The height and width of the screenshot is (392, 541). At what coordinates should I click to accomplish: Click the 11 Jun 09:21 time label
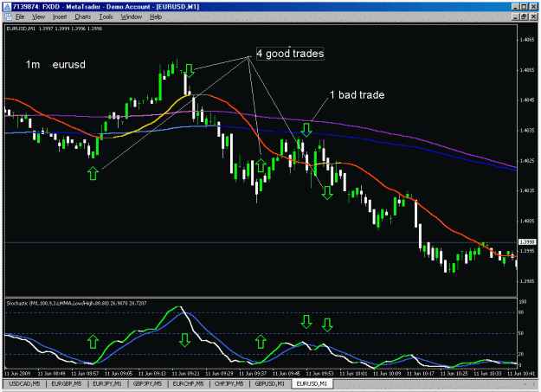[185, 373]
